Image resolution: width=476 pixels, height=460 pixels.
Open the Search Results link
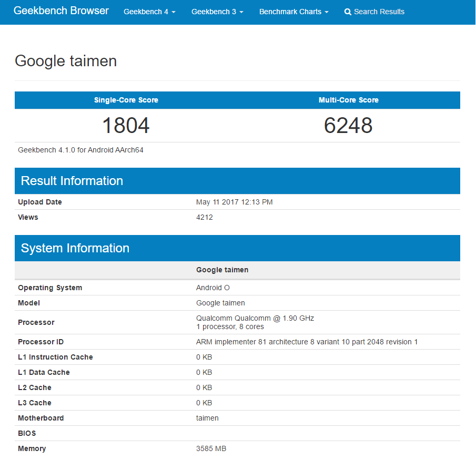pos(374,12)
